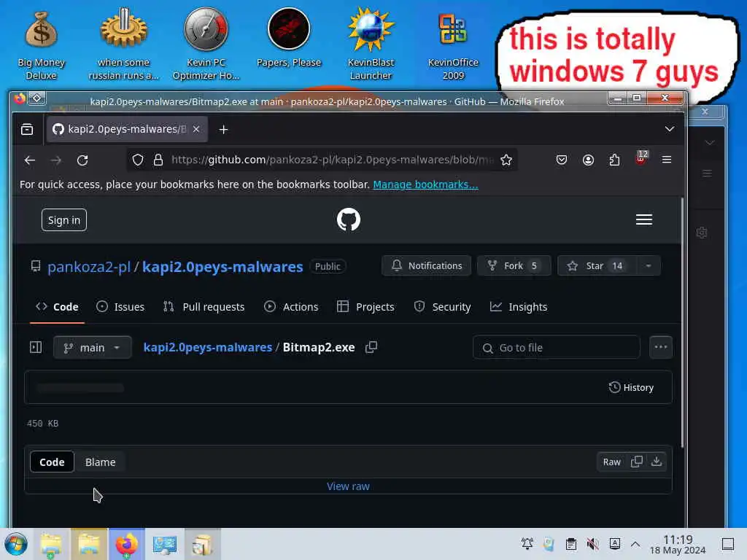Open a new browser tab
Image resolution: width=747 pixels, height=560 pixels.
(223, 130)
